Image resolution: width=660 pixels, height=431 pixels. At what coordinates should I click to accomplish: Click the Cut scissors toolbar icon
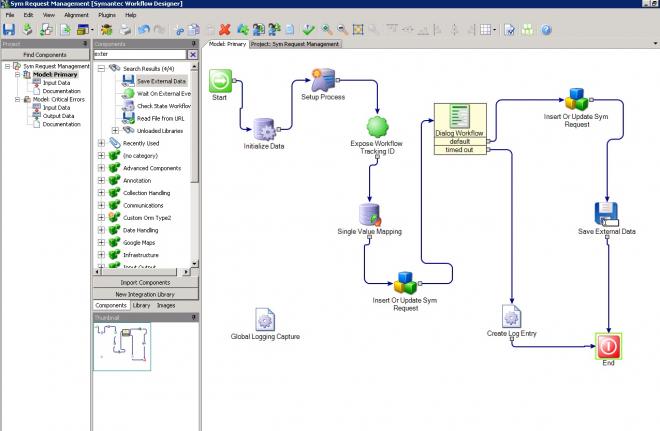(180, 30)
